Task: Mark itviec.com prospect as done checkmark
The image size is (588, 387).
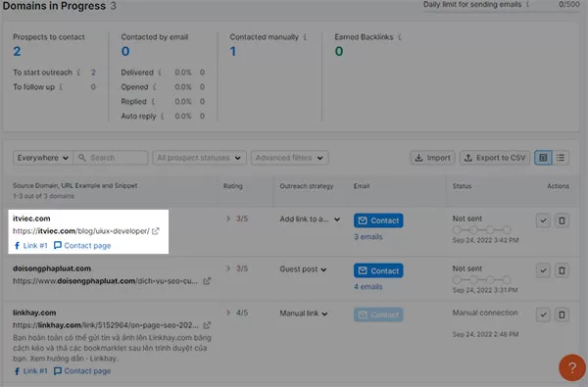Action: (543, 220)
